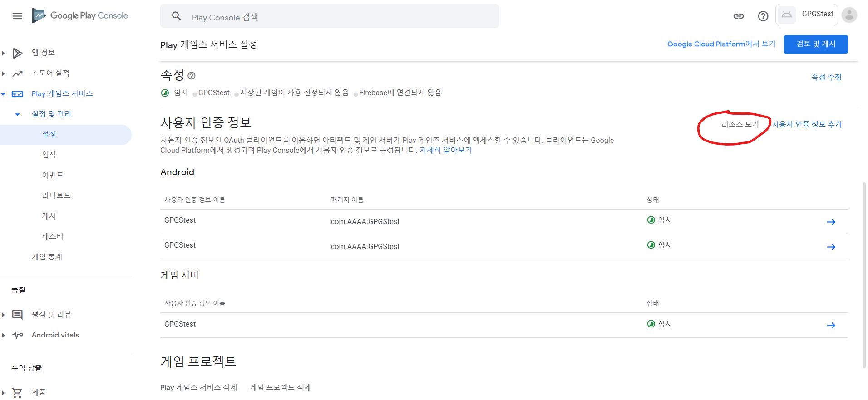
Task: Click Firebase에 연결되지 않음 property text
Action: [400, 93]
